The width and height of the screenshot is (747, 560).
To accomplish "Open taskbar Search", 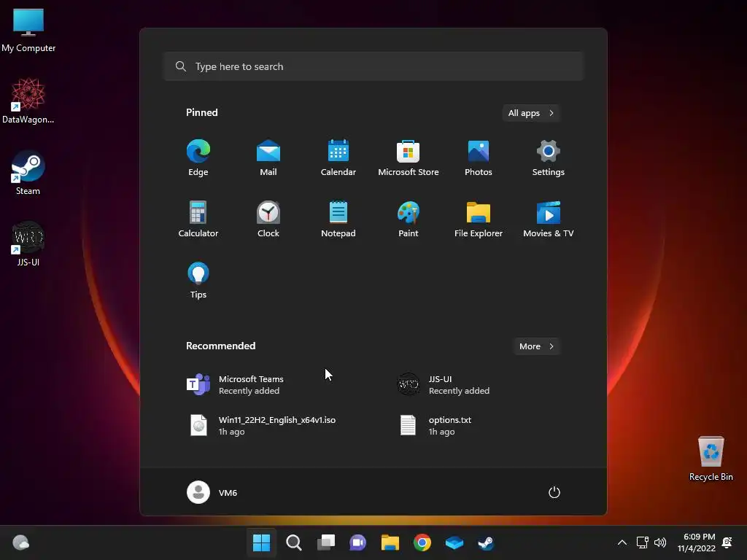I will pos(293,542).
